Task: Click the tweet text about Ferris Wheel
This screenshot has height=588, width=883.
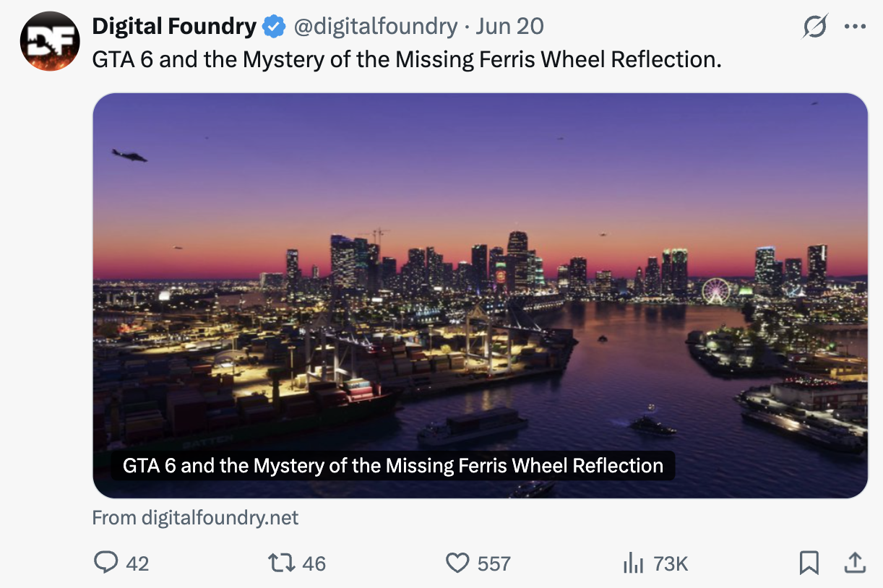Action: [407, 59]
